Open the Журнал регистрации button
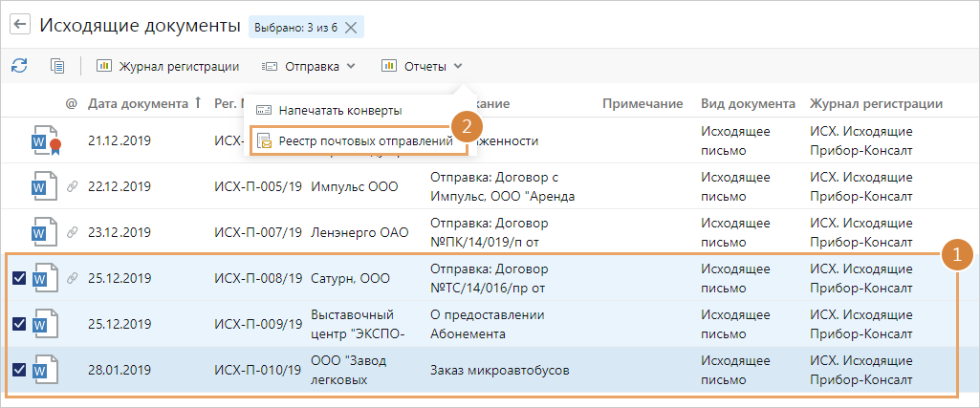 coord(167,66)
